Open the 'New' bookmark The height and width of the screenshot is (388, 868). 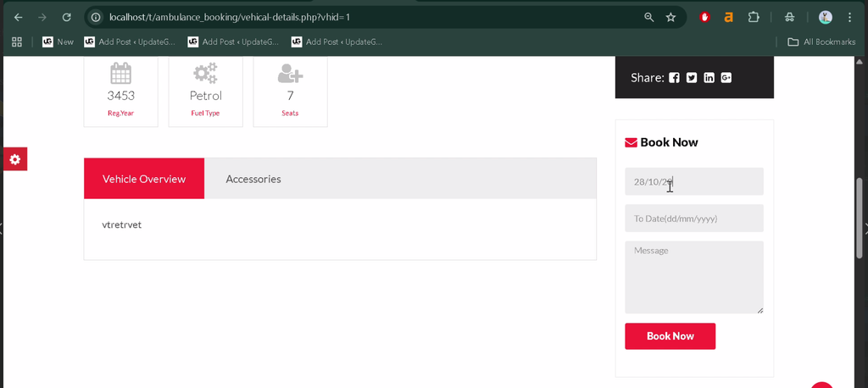58,42
